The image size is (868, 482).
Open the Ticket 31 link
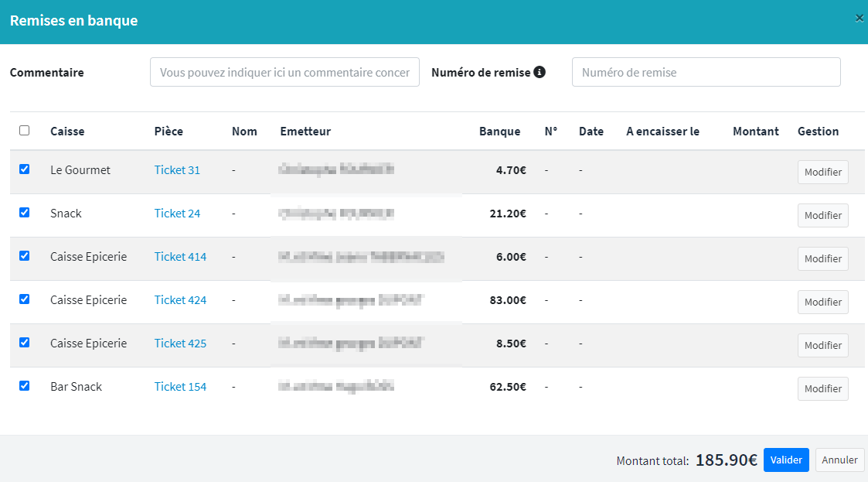click(177, 170)
